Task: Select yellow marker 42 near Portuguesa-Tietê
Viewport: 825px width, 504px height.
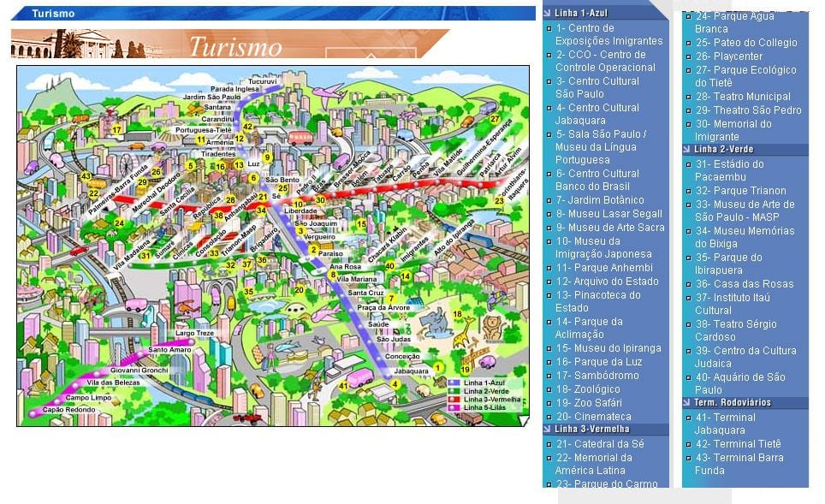Action: (x=247, y=127)
